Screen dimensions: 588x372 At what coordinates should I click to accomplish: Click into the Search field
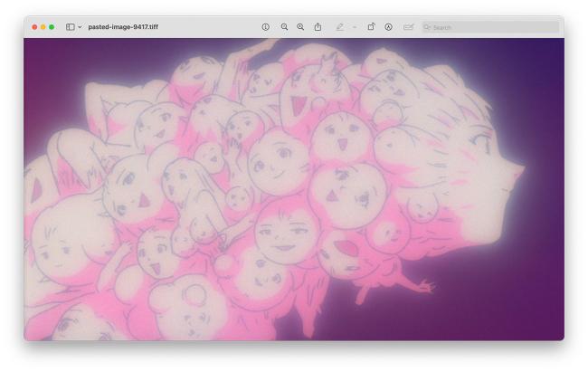(x=493, y=27)
